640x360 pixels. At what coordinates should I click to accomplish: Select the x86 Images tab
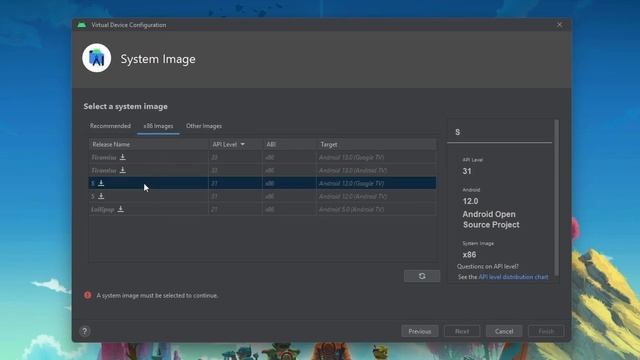pyautogui.click(x=158, y=126)
